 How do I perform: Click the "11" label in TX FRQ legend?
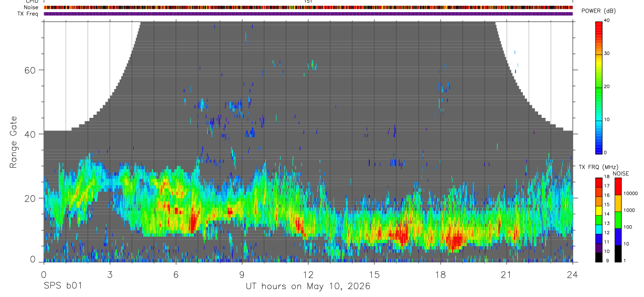(606, 242)
